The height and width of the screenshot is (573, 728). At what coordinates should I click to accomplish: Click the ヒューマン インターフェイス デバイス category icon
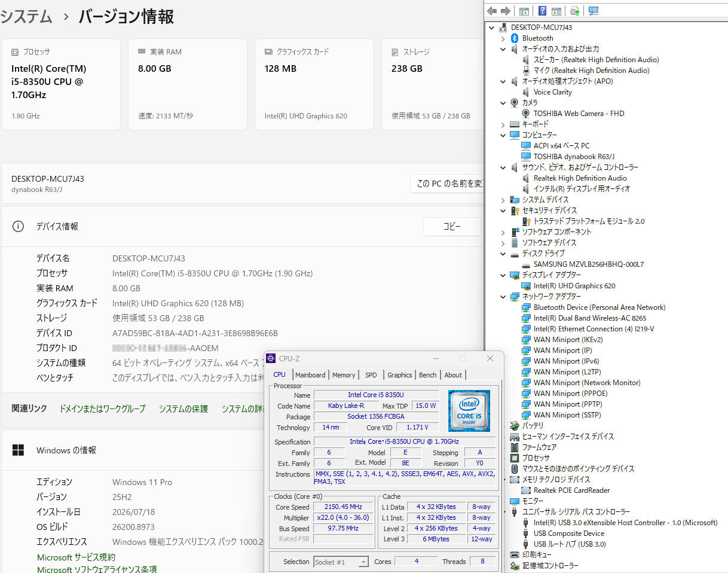point(515,437)
